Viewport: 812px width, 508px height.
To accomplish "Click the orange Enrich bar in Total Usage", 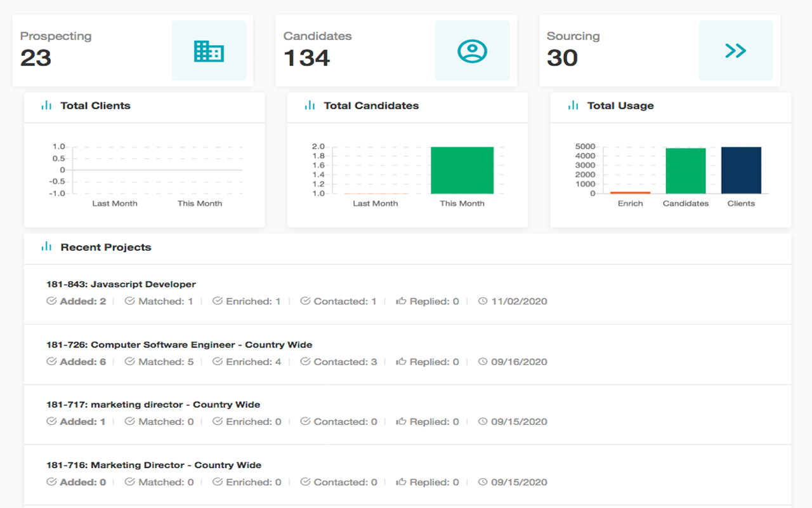I will [x=630, y=192].
